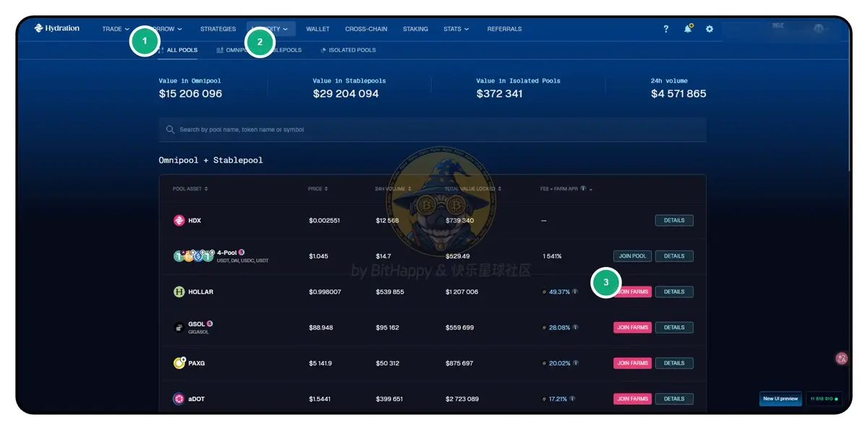Click the GSOL token icon
This screenshot has height=430, width=868.
tap(179, 327)
